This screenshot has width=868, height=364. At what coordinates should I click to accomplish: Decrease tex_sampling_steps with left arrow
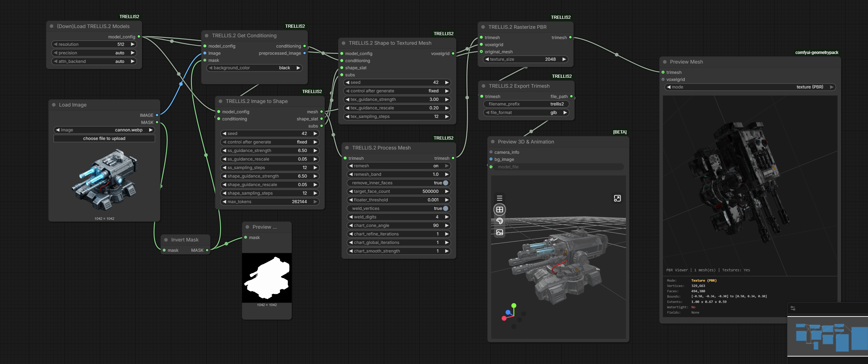(347, 116)
